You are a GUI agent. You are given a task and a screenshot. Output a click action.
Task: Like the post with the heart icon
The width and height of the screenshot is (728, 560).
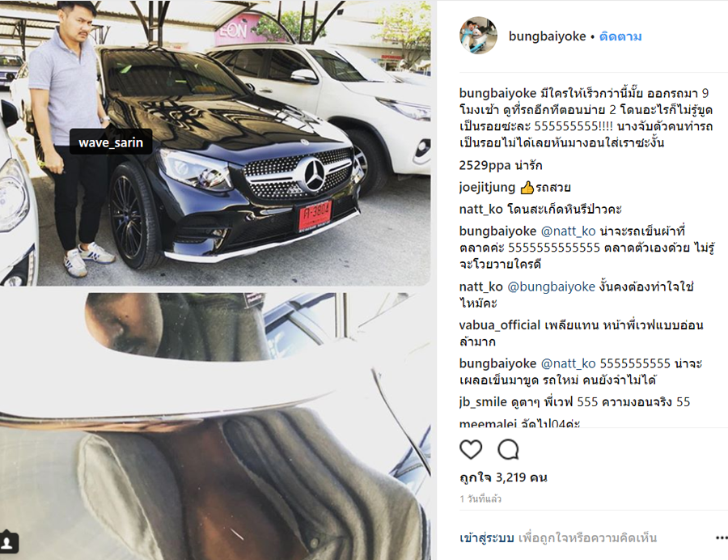[471, 449]
